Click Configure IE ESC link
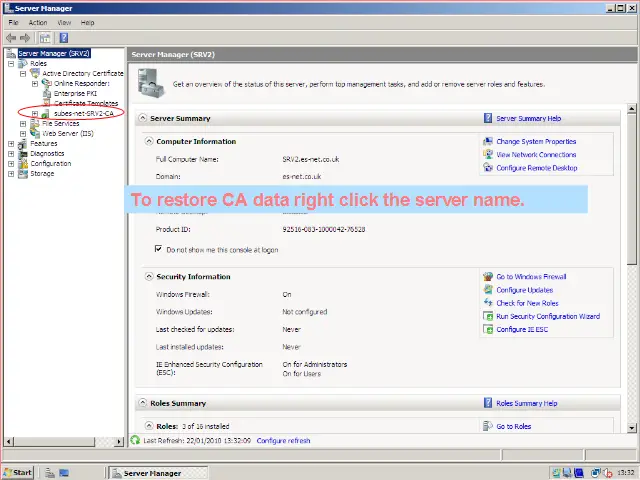Viewport: 640px width, 480px height. (522, 329)
